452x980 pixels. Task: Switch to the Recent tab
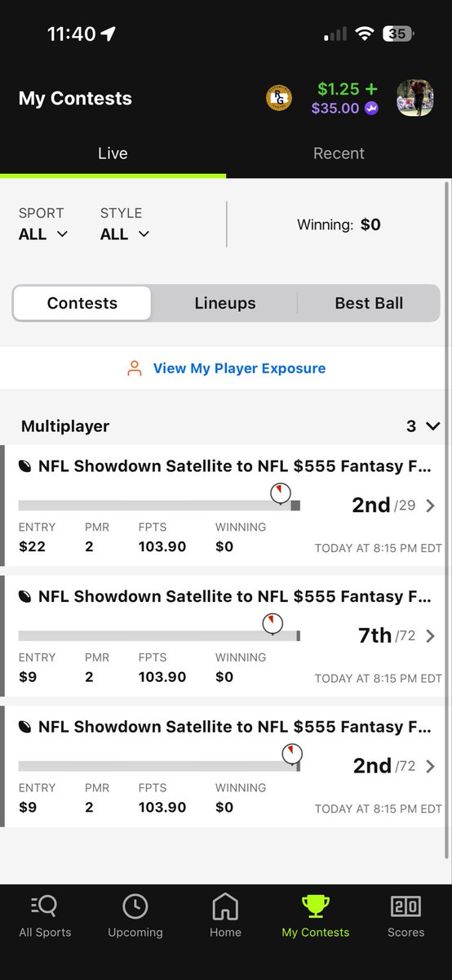(x=339, y=154)
